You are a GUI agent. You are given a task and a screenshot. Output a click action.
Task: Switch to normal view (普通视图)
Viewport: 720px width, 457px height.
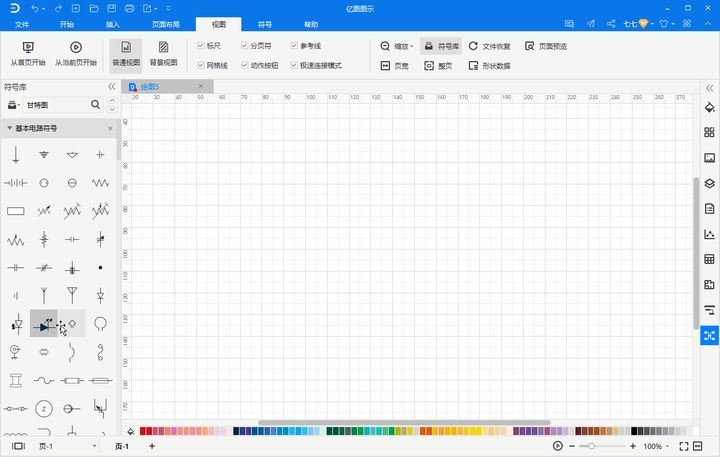126,54
